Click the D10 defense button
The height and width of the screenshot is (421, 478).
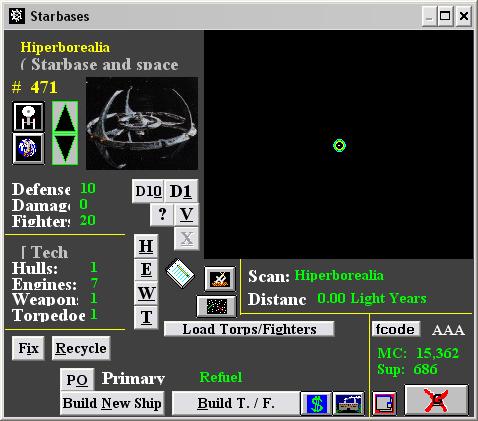pos(148,191)
